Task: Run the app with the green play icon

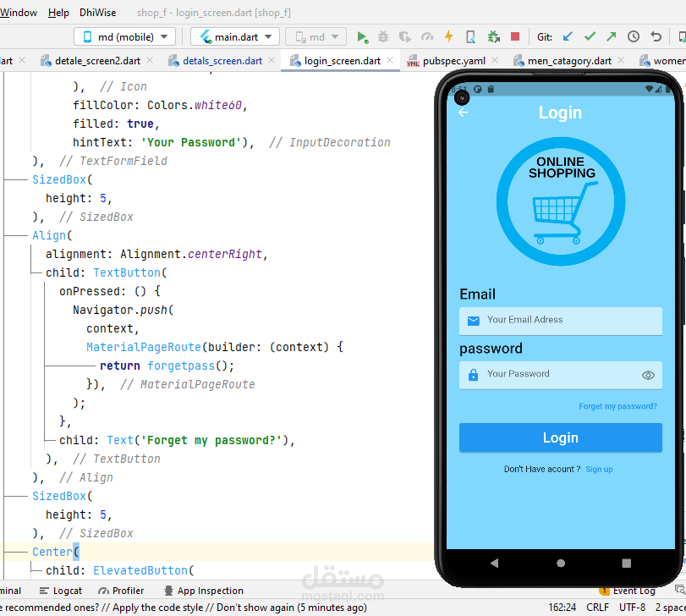Action: (362, 36)
